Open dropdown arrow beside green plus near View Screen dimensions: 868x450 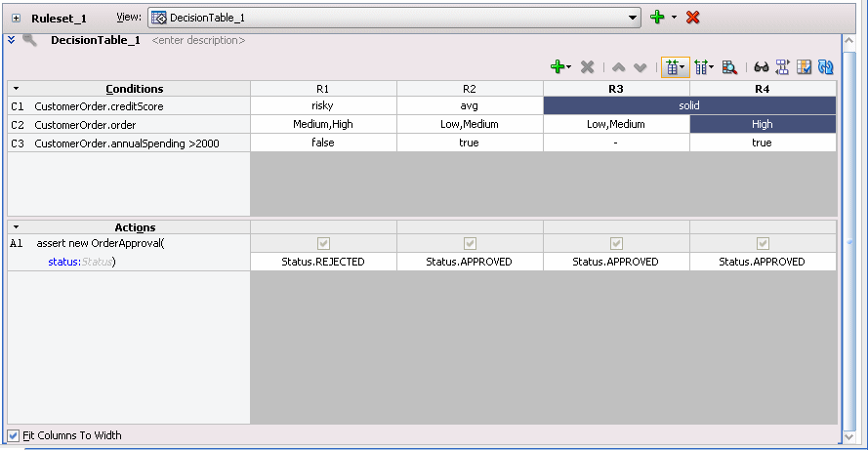click(674, 18)
